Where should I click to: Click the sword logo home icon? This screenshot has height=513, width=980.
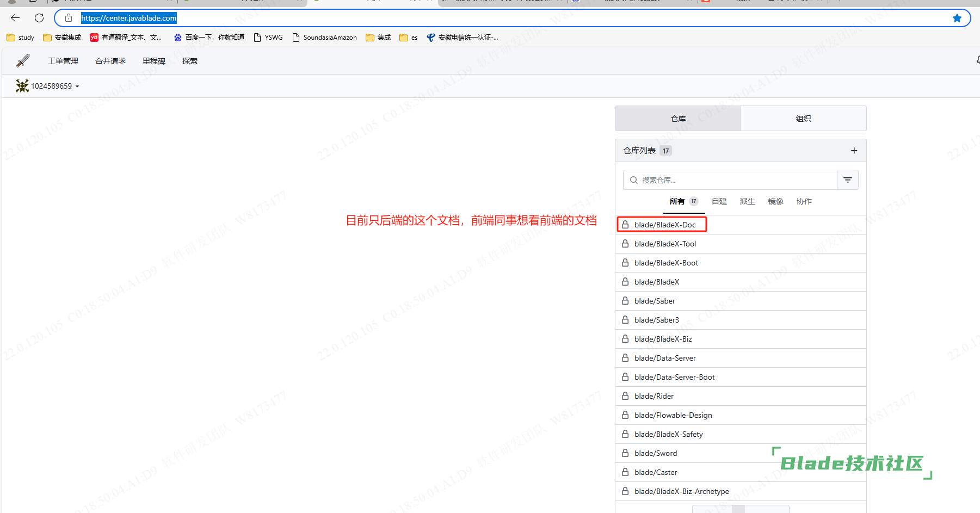(23, 61)
